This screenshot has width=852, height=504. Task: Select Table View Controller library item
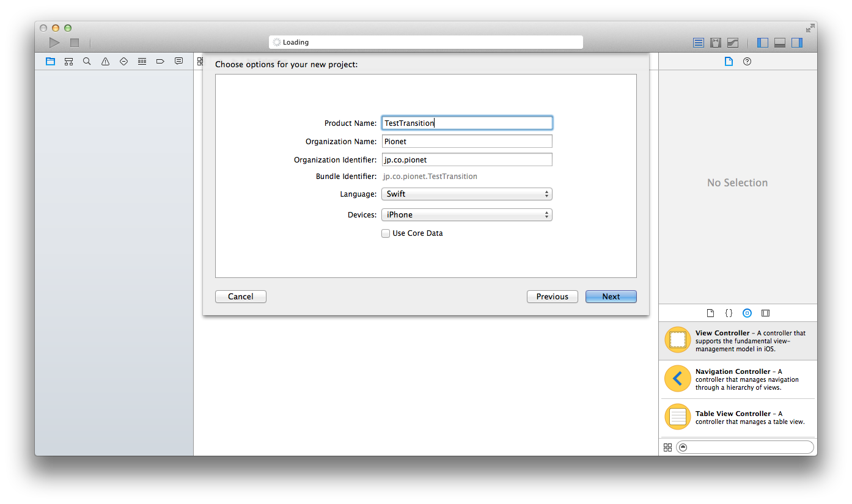(x=738, y=417)
